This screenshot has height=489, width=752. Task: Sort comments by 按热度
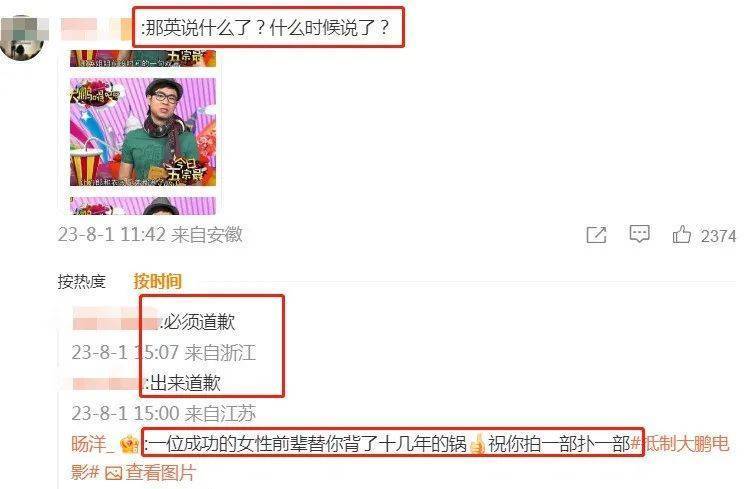[82, 281]
